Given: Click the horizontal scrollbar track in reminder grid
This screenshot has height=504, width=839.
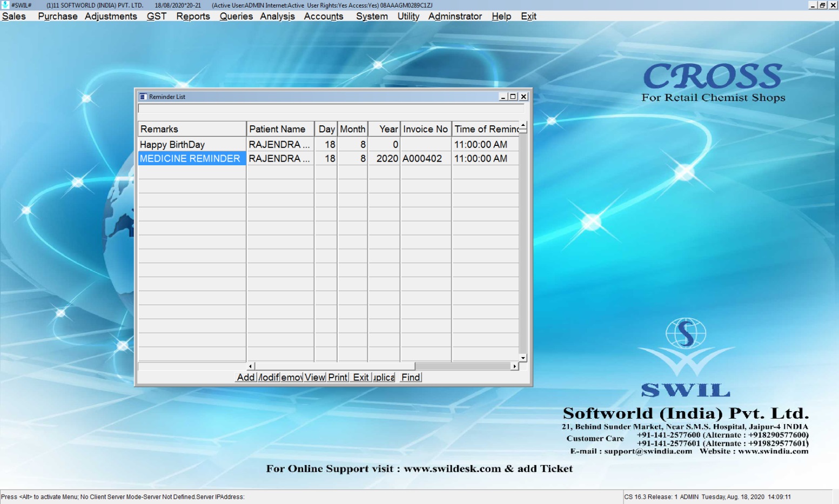Looking at the screenshot, I should (463, 366).
